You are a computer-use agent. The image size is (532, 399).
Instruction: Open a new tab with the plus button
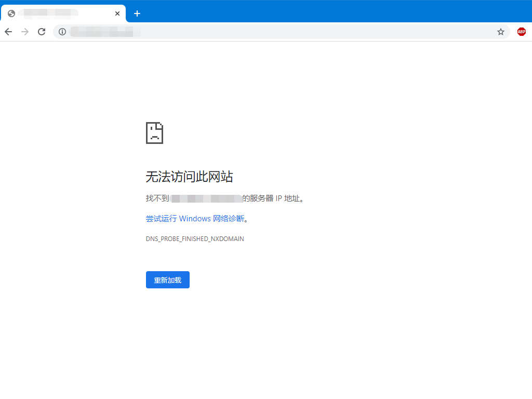pos(137,14)
